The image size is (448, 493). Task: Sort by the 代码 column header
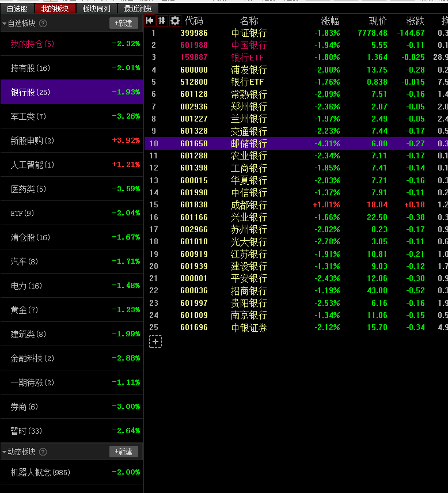point(194,21)
